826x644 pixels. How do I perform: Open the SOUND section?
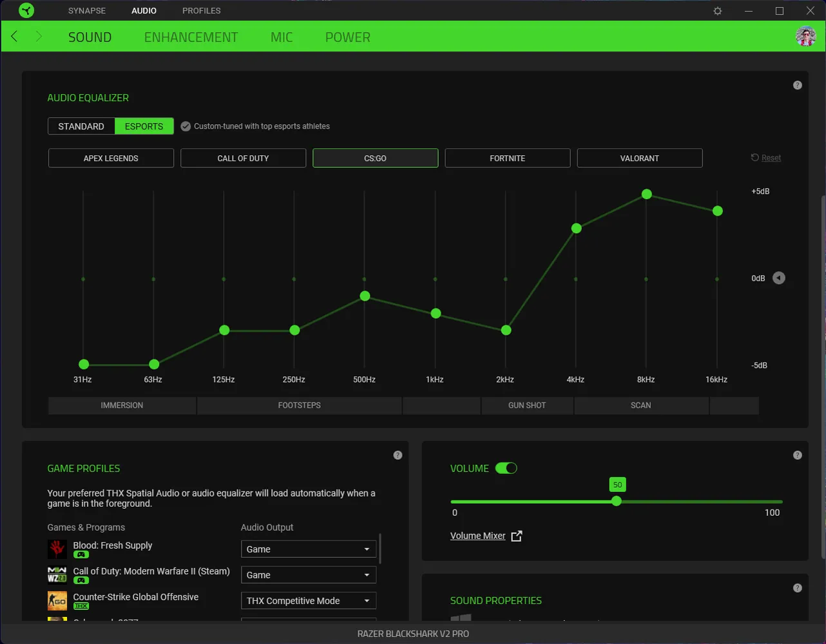90,37
